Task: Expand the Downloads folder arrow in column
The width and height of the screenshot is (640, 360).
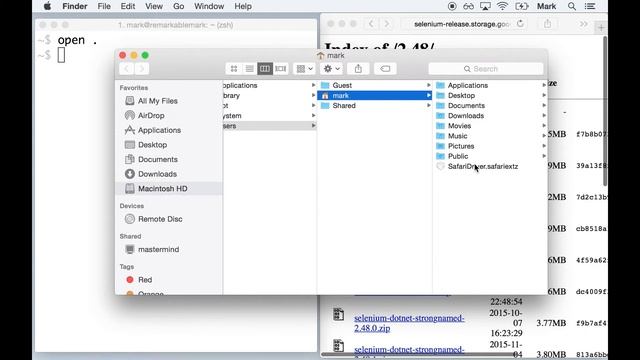Action: point(544,116)
